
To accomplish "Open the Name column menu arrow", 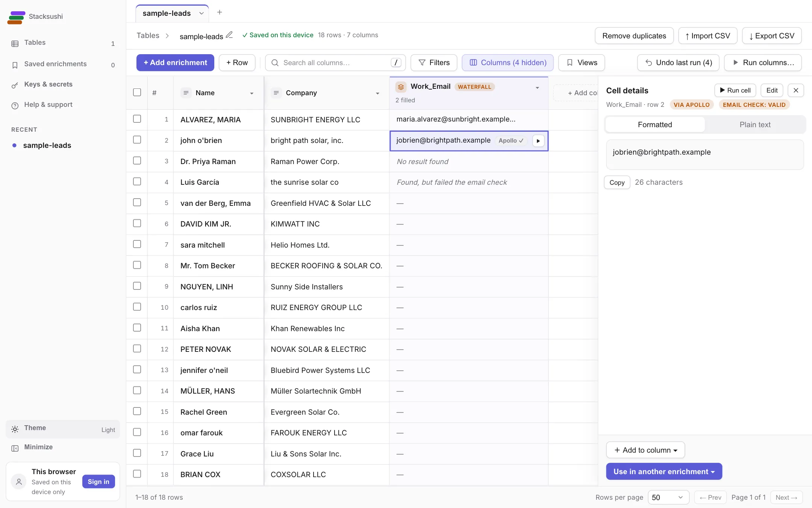I will point(252,93).
